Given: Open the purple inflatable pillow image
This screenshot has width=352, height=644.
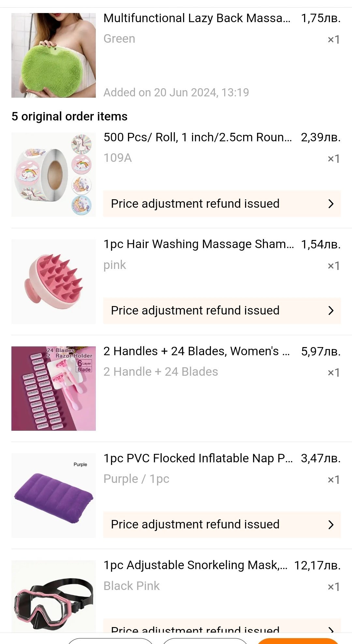Looking at the screenshot, I should (53, 495).
